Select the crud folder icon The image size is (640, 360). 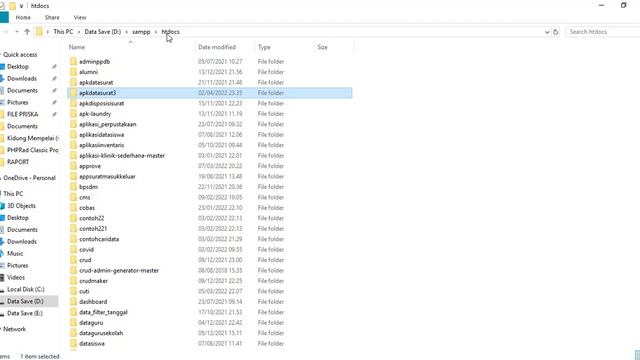tap(73, 260)
